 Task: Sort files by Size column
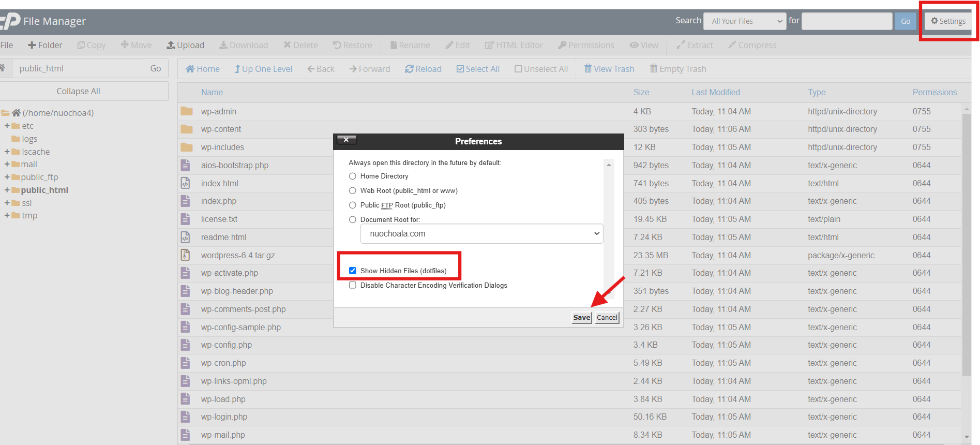pyautogui.click(x=641, y=92)
